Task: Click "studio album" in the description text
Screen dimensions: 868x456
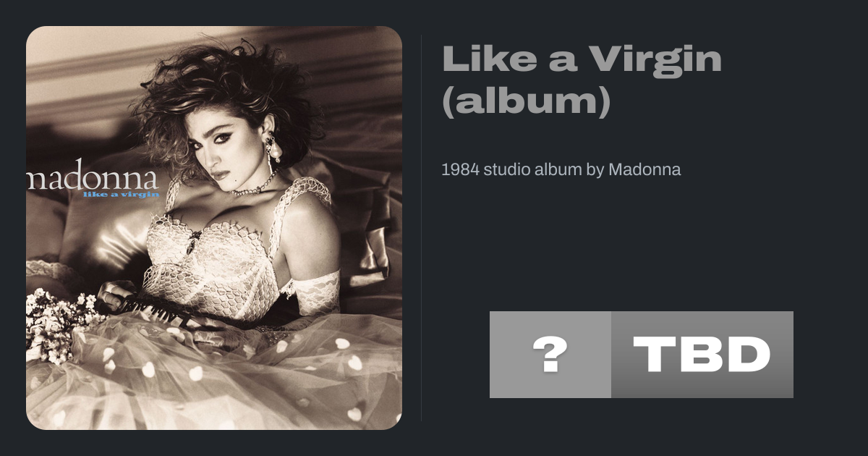Action: coord(532,170)
